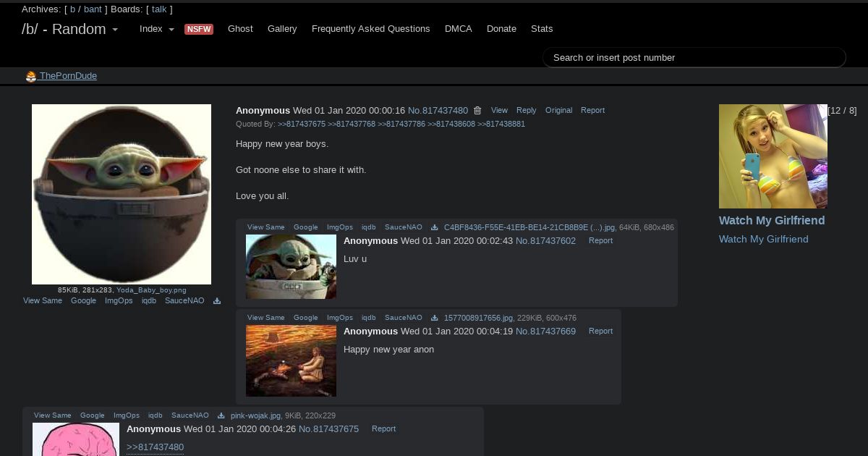This screenshot has width=868, height=456.
Task: Open the 1577008917656.jpg filename link
Action: coord(478,318)
